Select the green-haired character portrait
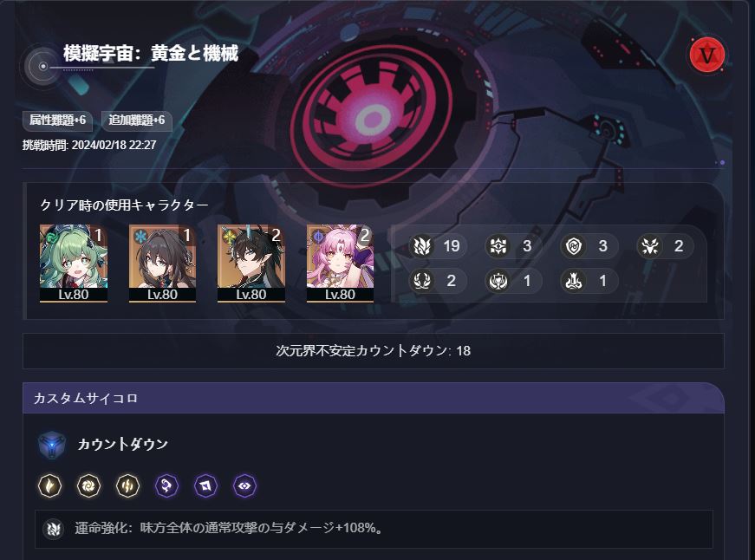The image size is (755, 560). pyautogui.click(x=74, y=263)
